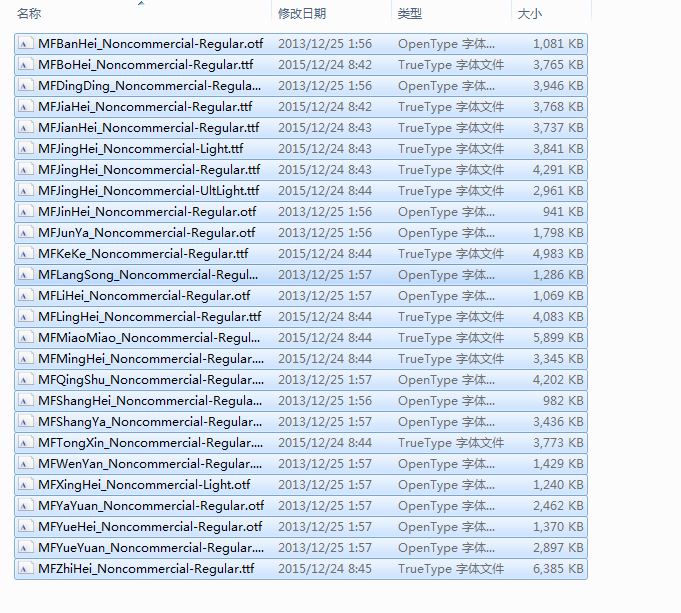Click size value 4,291 KB
This screenshot has height=613, width=681.
pyautogui.click(x=558, y=170)
